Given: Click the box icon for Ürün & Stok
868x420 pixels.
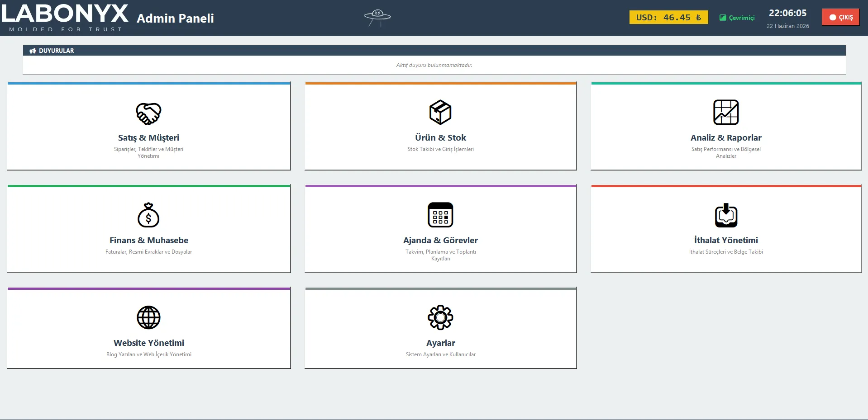Looking at the screenshot, I should click(440, 112).
